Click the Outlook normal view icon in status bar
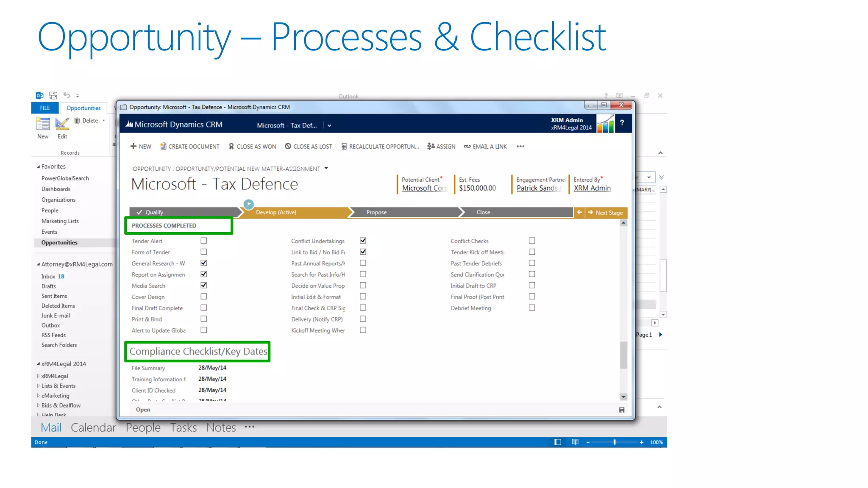This screenshot has width=868, height=488. 558,442
